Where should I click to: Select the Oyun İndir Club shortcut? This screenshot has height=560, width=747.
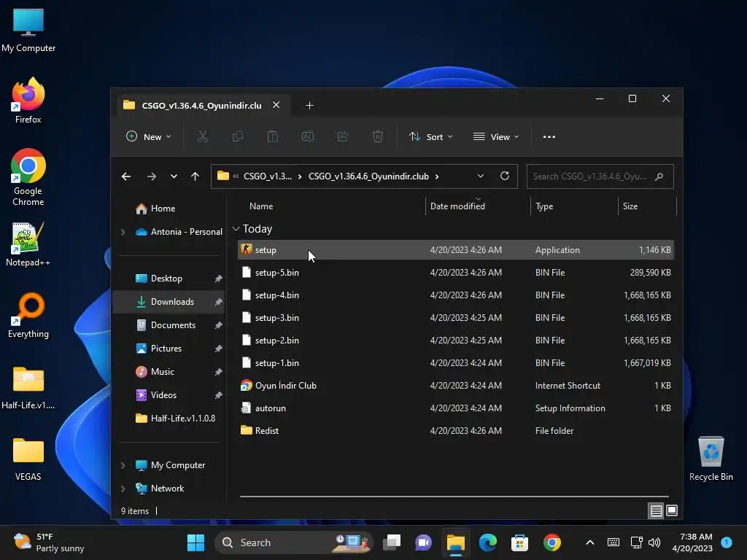coord(456,386)
